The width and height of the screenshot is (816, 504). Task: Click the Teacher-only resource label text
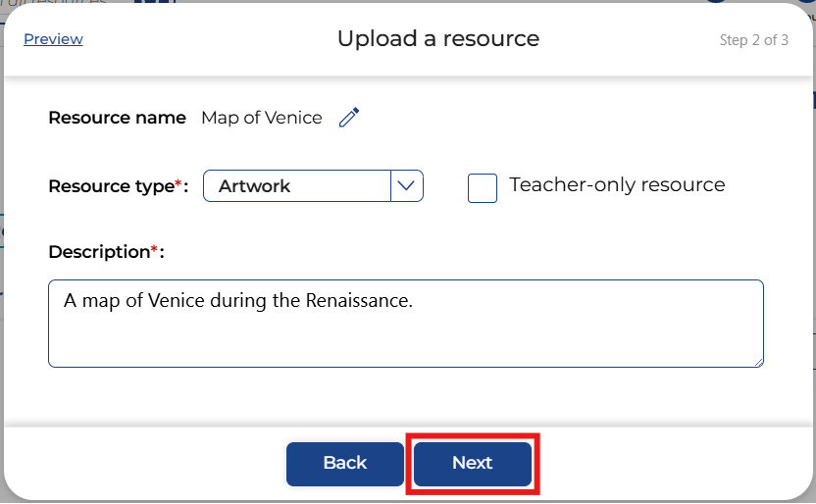pyautogui.click(x=617, y=185)
